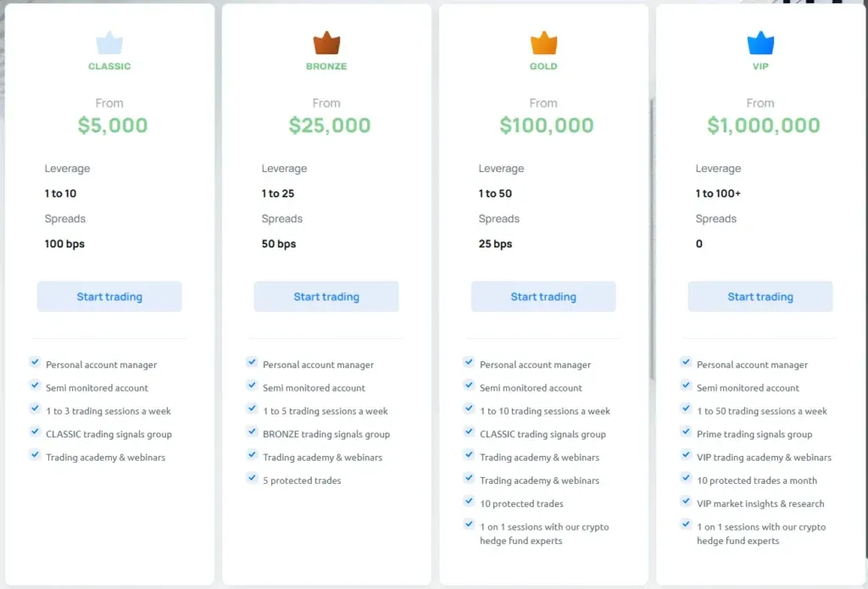Check the Prime trading signals group box
The height and width of the screenshot is (589, 868).
(686, 432)
